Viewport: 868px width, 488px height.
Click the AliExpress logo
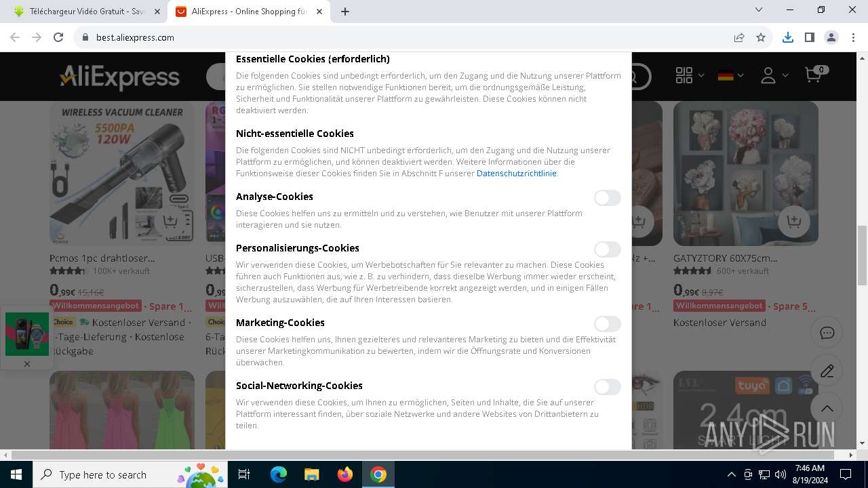coord(119,77)
